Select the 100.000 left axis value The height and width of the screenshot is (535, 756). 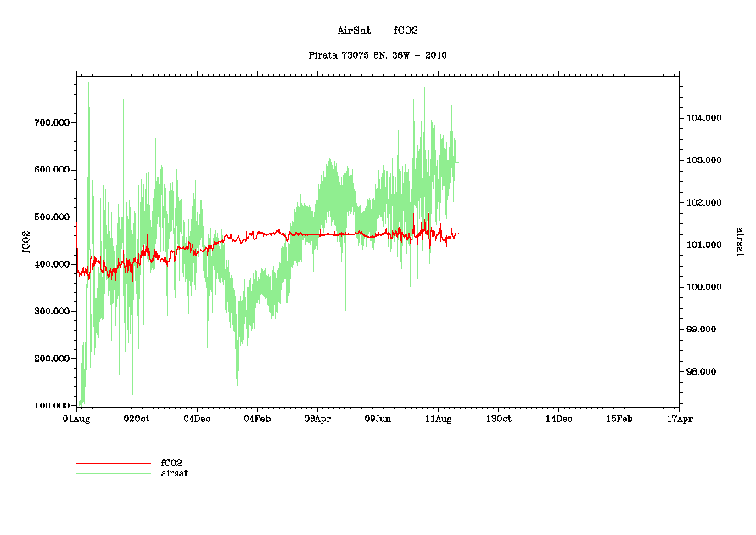click(x=52, y=405)
